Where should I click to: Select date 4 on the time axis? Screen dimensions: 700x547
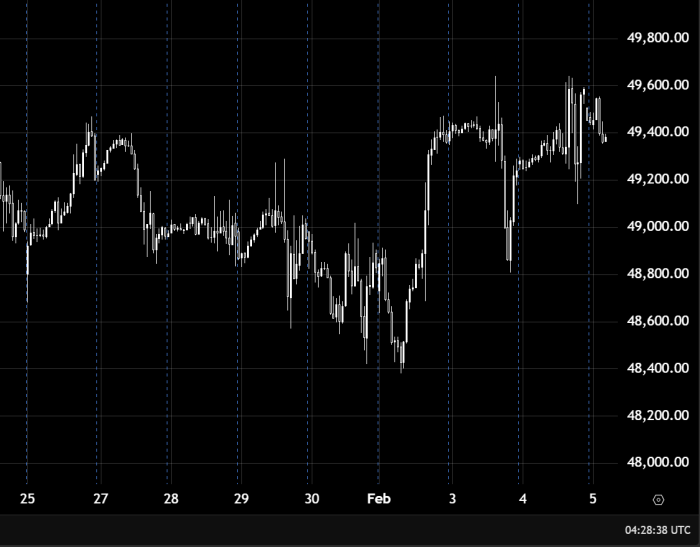click(x=522, y=498)
